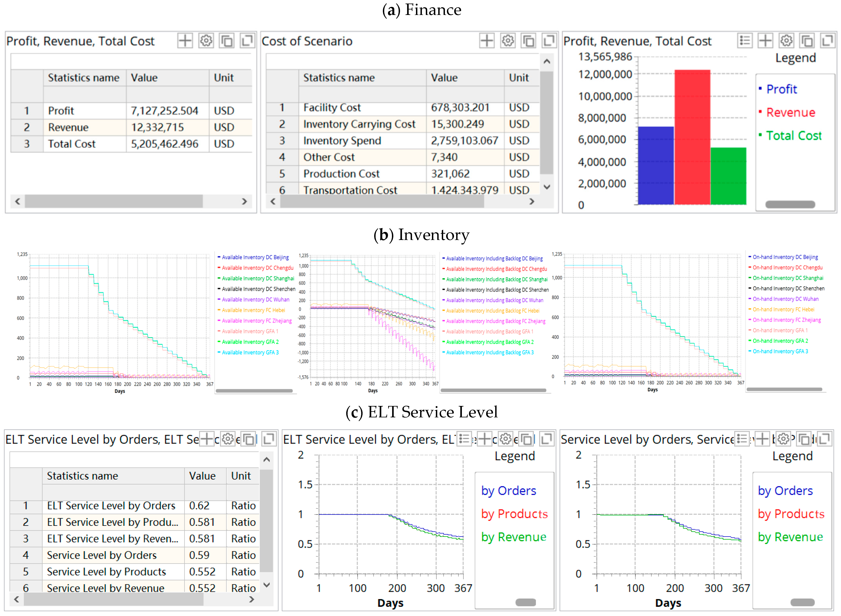841x616 pixels.
Task: Click copy icon in first Profit, Revenue panel
Action: (x=226, y=41)
